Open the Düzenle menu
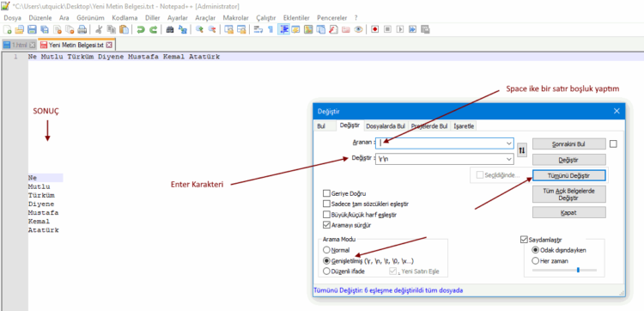This screenshot has height=311, width=644. 40,18
